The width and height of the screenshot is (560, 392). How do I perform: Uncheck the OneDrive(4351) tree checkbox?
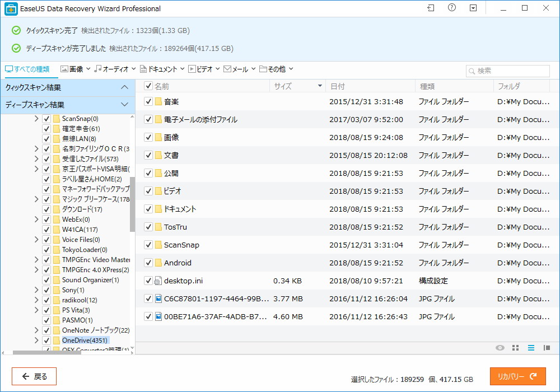click(x=46, y=340)
